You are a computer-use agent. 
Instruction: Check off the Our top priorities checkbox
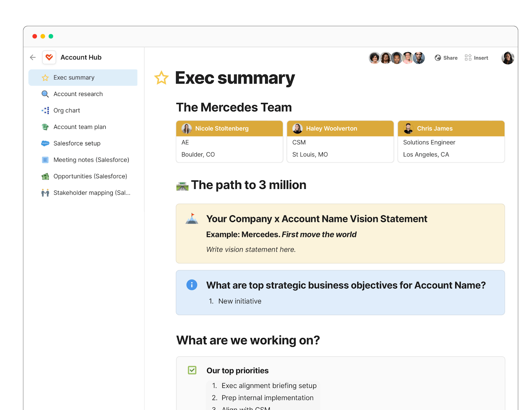pyautogui.click(x=192, y=370)
